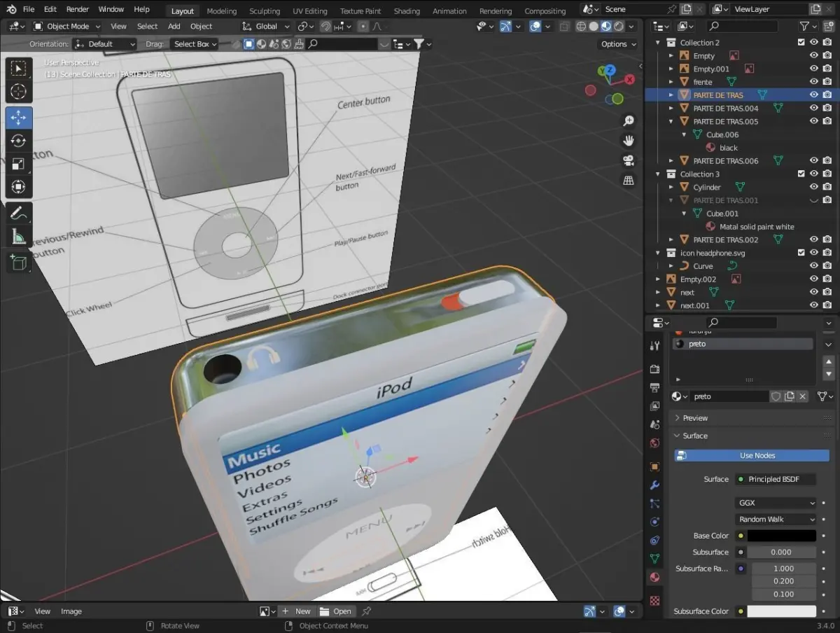840x633 pixels.
Task: Click the Blender logo menu icon
Action: 11,9
